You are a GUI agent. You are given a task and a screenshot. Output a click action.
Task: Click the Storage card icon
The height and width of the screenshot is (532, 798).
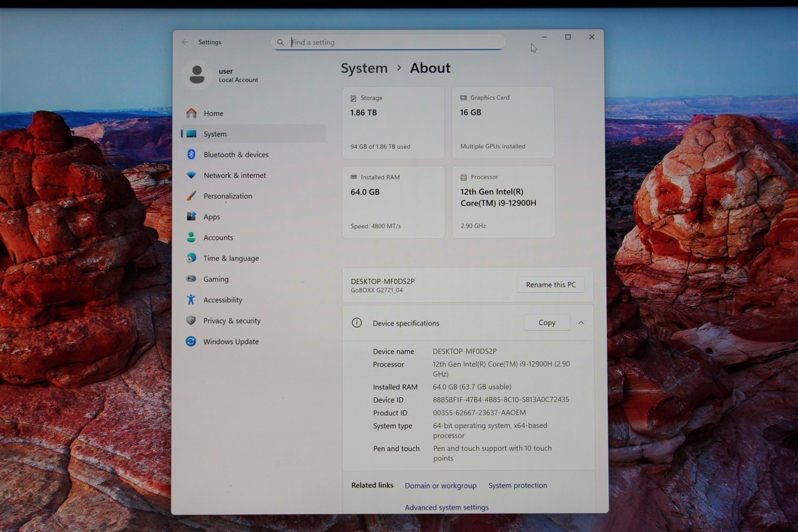[353, 98]
